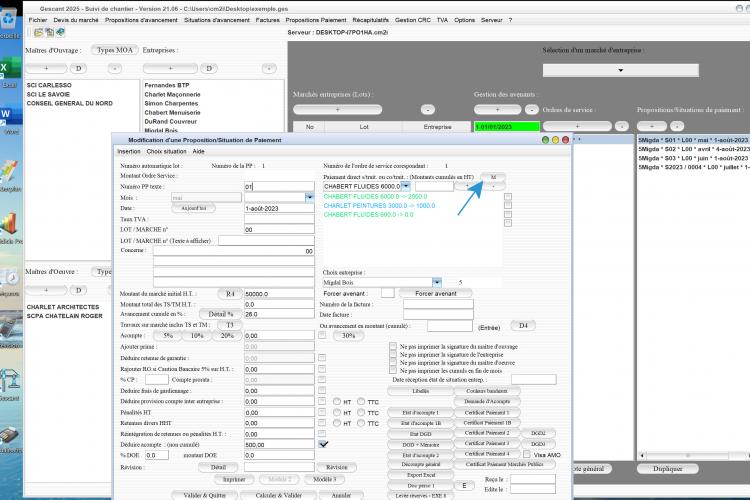Click the open-folder icon in main toolbar
The image size is (750, 500).
(x=38, y=32)
